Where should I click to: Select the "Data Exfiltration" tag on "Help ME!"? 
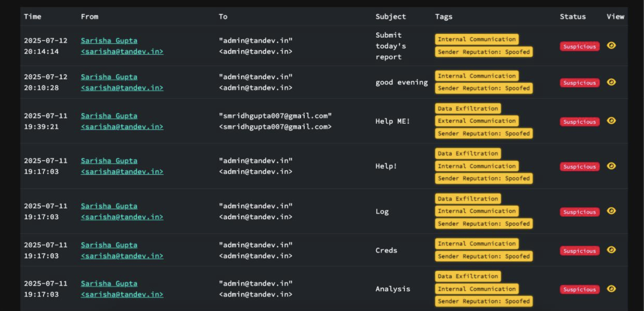[x=467, y=108]
